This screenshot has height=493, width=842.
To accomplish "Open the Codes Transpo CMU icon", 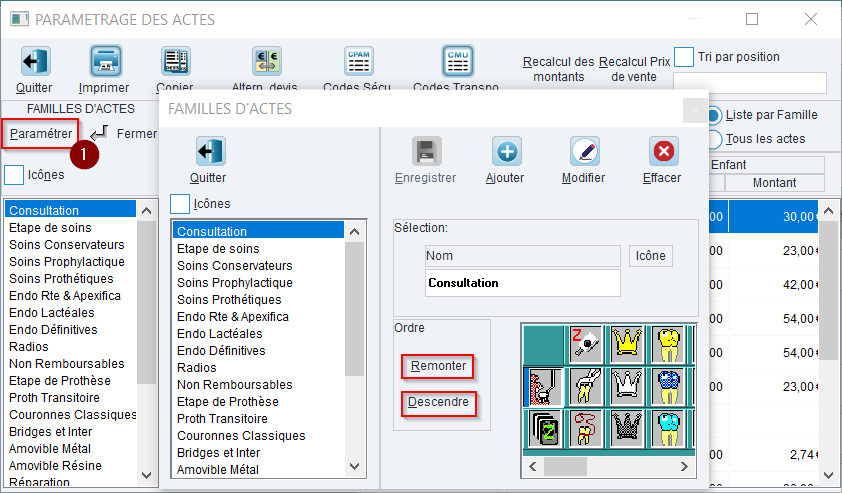I will pos(458,61).
